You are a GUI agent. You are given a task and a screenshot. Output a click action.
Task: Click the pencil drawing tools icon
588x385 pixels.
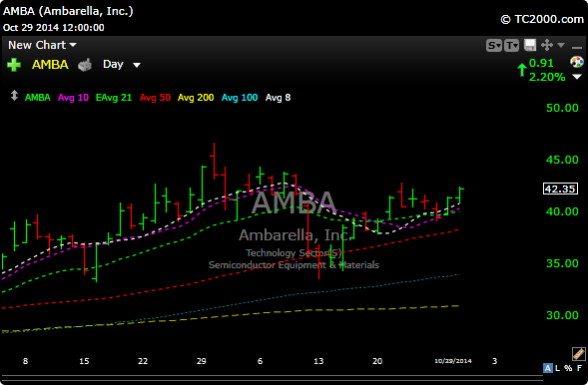point(579,353)
